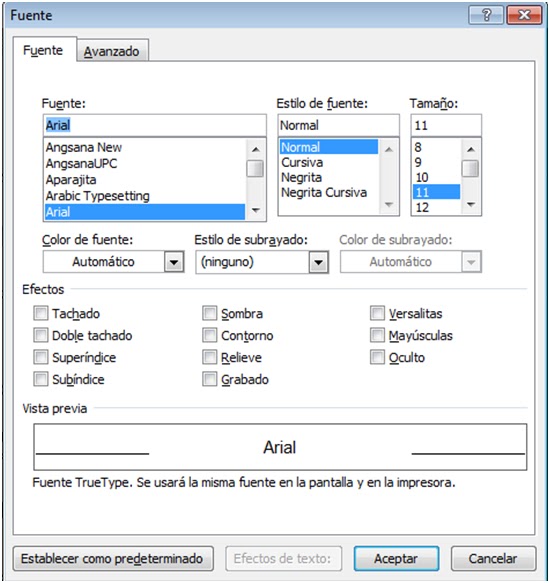Click the size list scrollbar thumb

(x=471, y=168)
